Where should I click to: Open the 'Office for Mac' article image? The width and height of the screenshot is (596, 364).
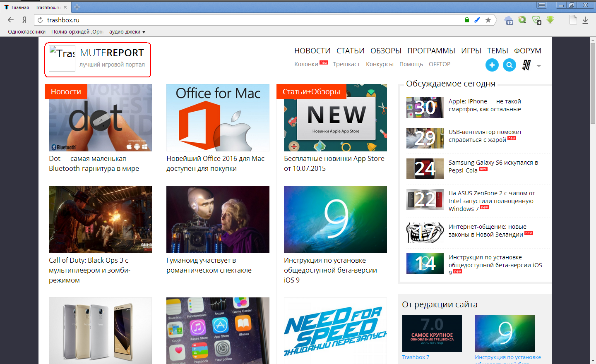(x=218, y=117)
